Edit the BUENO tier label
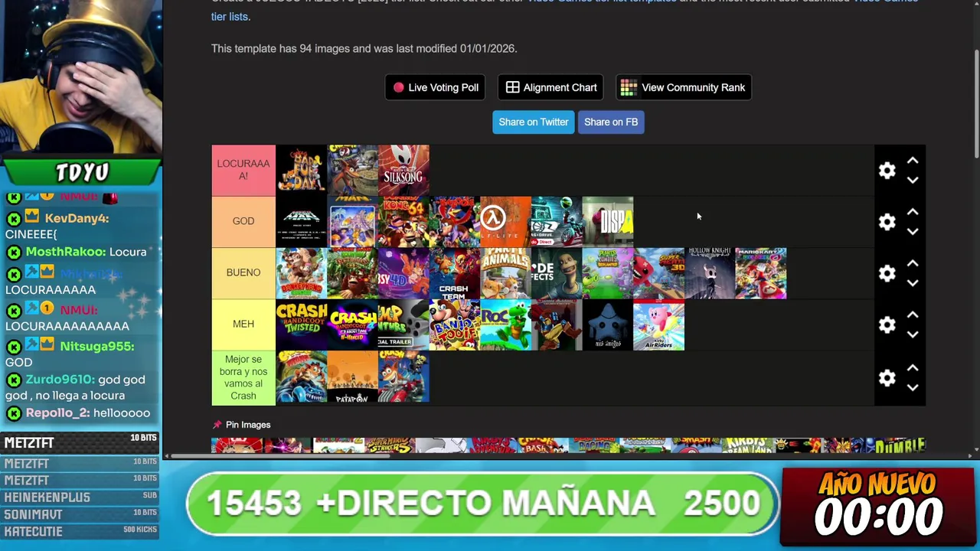Viewport: 980px width, 551px height. click(x=243, y=272)
